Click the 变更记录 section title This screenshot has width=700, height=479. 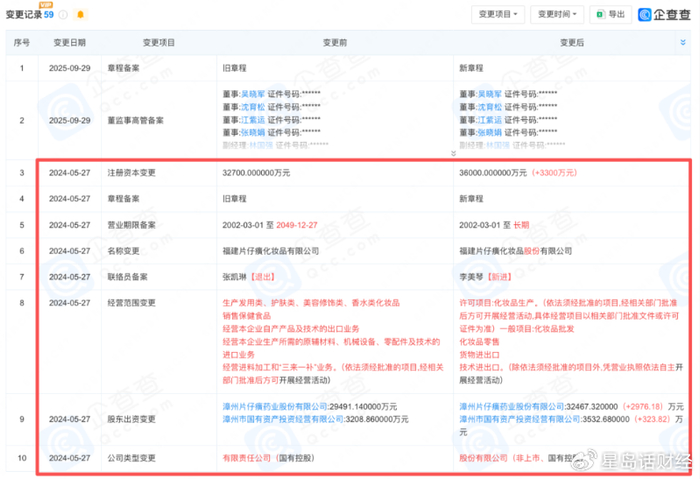[x=24, y=15]
